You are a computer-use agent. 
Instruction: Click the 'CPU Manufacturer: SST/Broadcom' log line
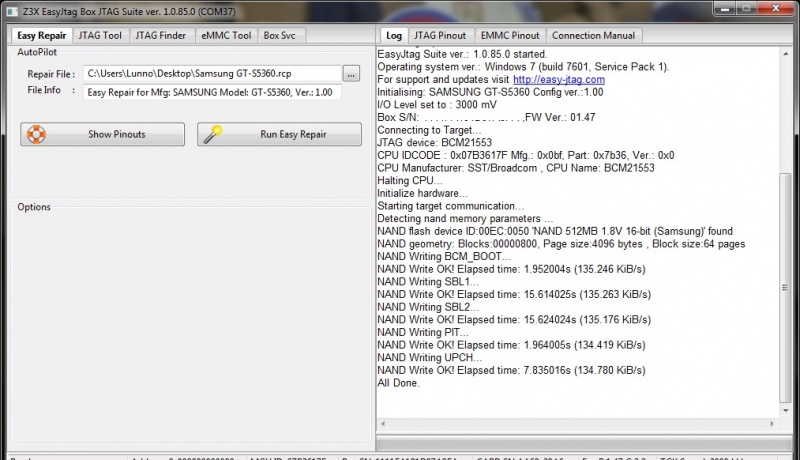[x=516, y=168]
